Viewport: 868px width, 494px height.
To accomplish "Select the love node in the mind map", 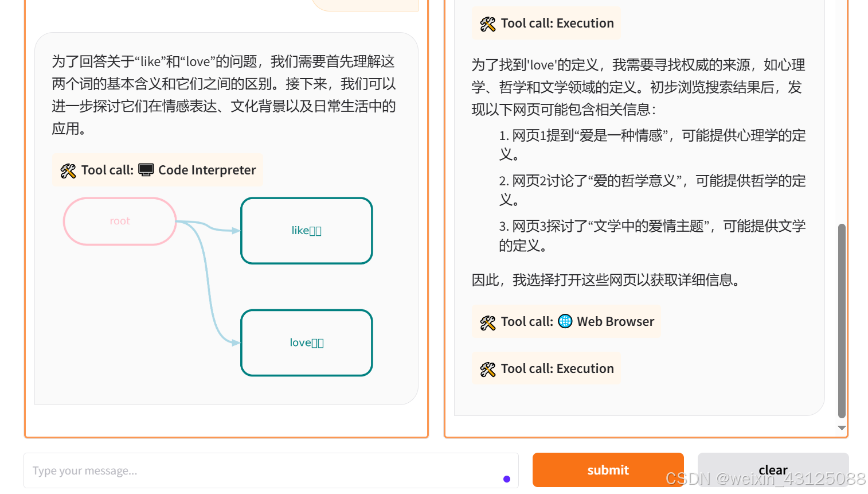I will pos(306,342).
